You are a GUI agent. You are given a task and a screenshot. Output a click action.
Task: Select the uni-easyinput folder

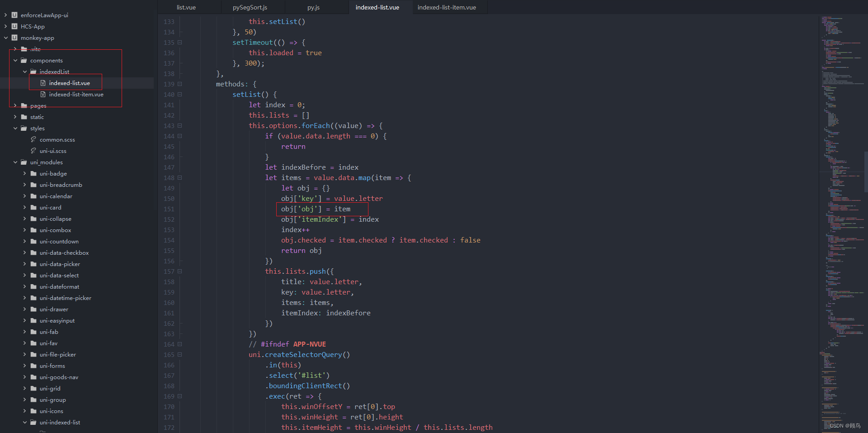[x=57, y=320]
